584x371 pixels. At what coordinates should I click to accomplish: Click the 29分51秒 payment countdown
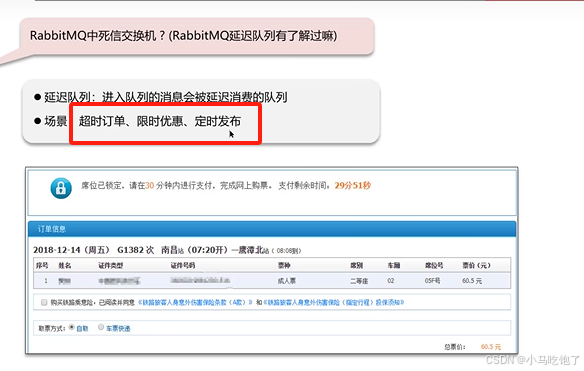352,186
